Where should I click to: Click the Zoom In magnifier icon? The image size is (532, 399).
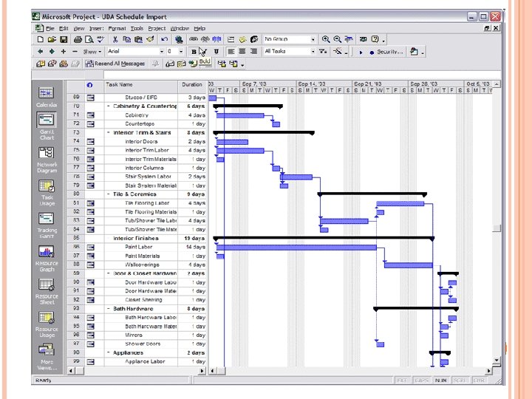pyautogui.click(x=326, y=39)
